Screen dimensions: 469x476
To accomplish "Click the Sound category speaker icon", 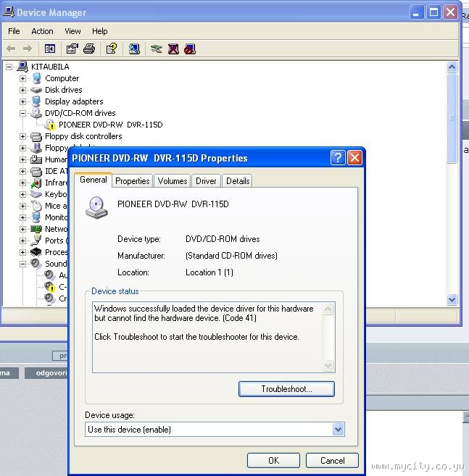I will [36, 264].
